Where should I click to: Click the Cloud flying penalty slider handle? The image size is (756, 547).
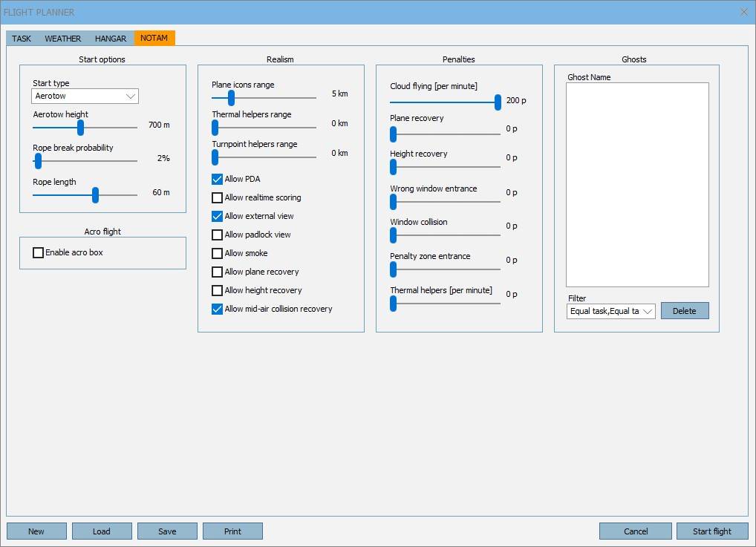(498, 102)
